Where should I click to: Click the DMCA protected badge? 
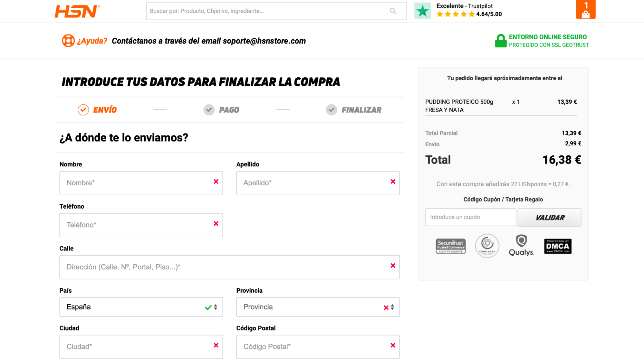tap(557, 246)
